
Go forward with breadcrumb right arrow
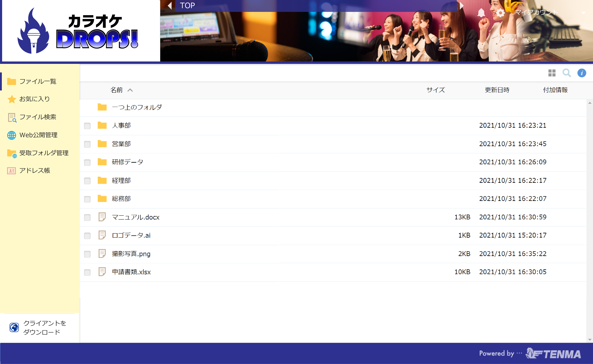pos(461,6)
